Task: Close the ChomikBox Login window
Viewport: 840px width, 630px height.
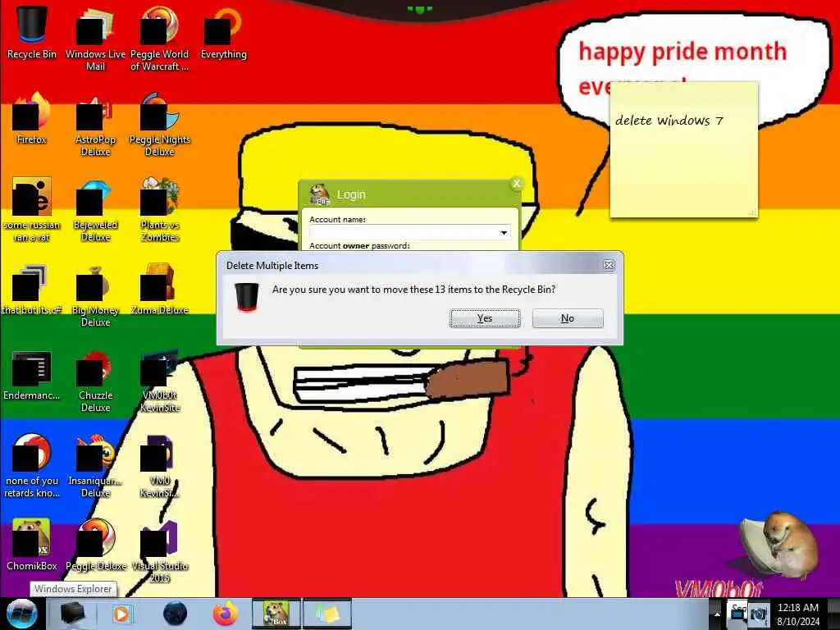Action: [517, 183]
